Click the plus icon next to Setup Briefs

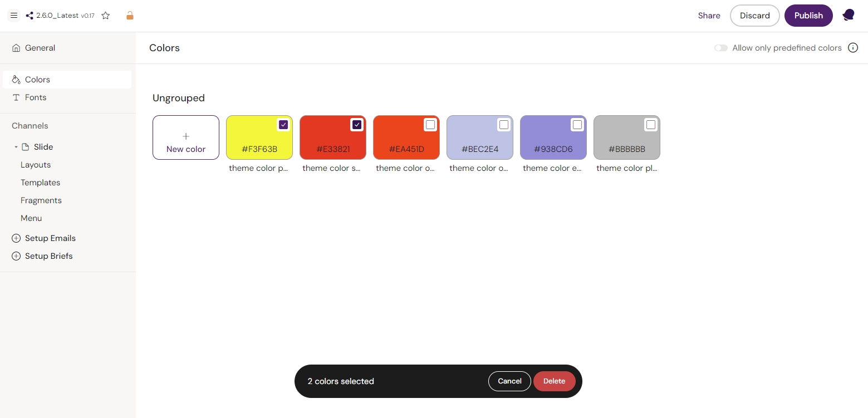click(16, 256)
